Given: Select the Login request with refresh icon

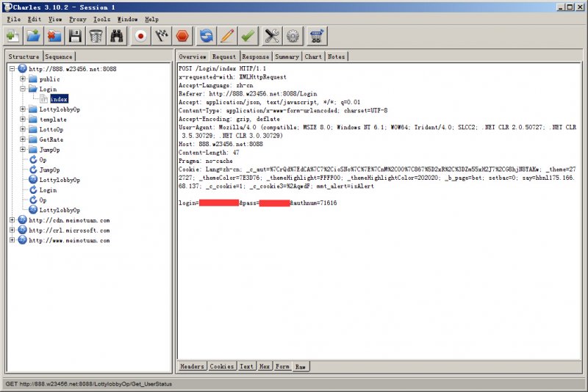Looking at the screenshot, I should pyautogui.click(x=48, y=190).
